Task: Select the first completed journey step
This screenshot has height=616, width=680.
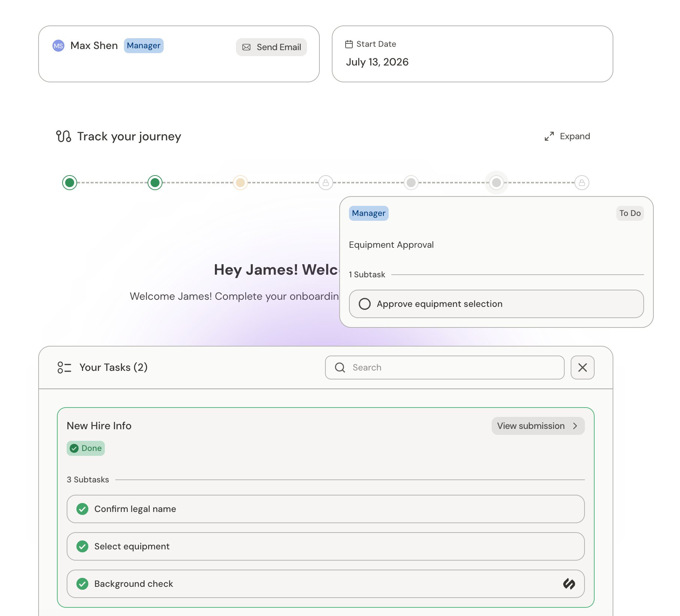Action: pos(70,183)
